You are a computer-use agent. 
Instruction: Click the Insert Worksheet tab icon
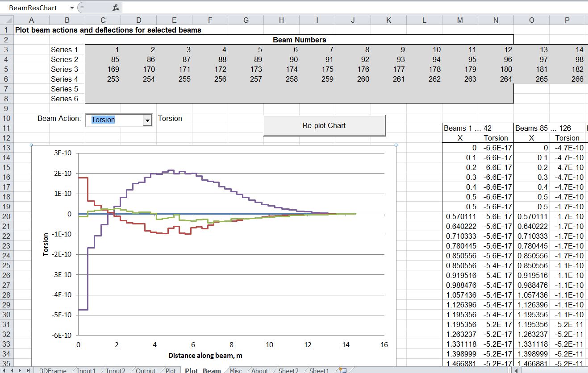tap(343, 370)
